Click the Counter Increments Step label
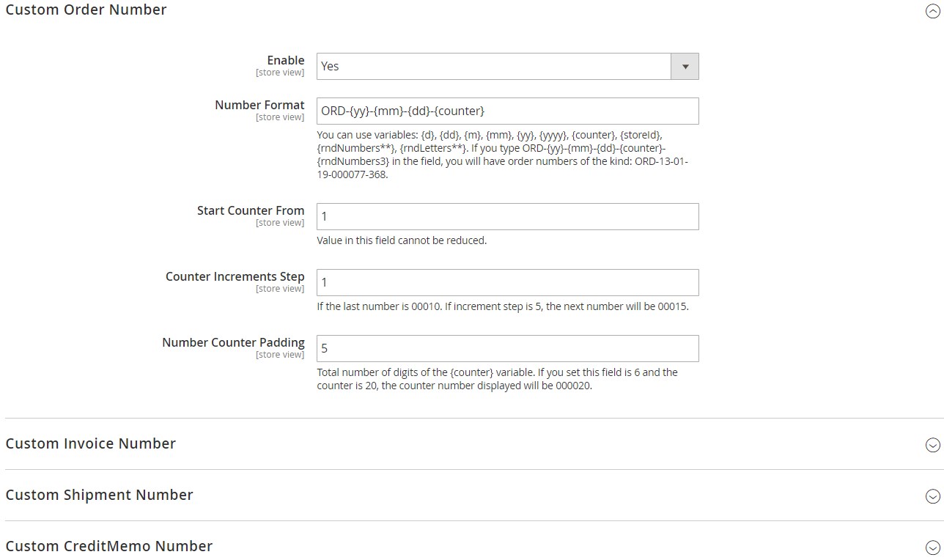Viewport: 944px width, 560px height. click(x=235, y=276)
